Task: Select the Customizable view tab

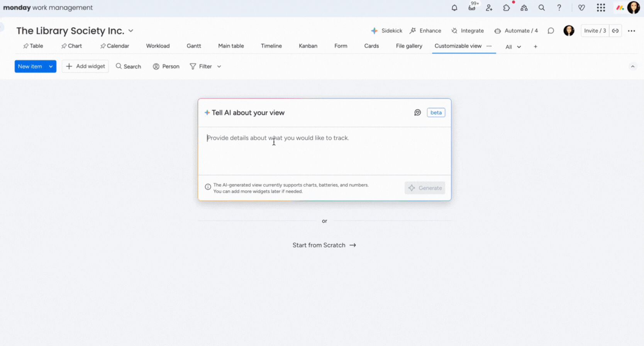Action: click(458, 46)
